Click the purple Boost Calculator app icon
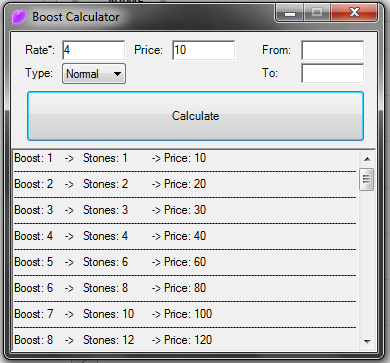This screenshot has width=390, height=363. [19, 17]
